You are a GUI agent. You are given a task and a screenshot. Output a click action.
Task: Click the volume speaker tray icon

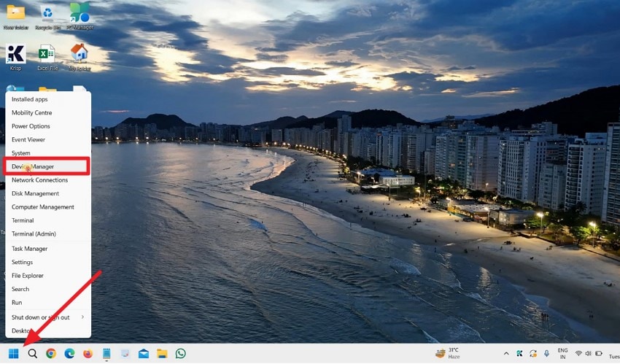589,353
